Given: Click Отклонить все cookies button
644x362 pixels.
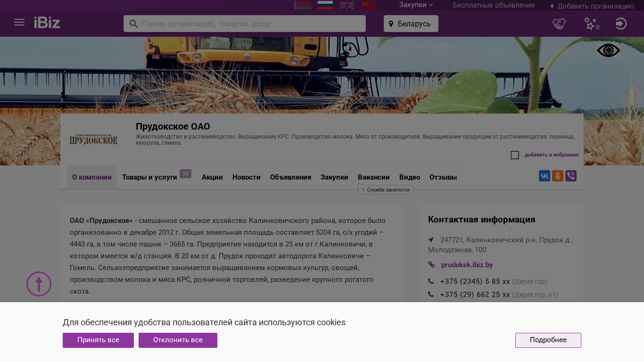Looking at the screenshot, I should coord(178,340).
